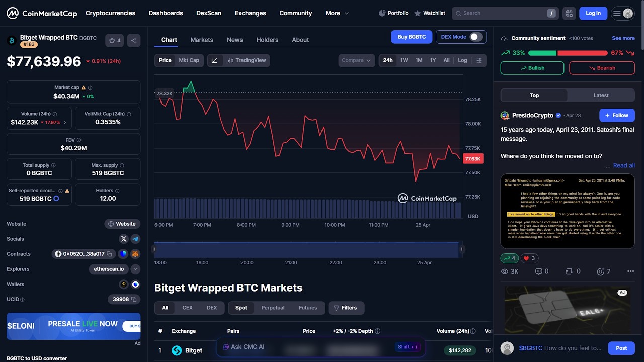Open Community navigation menu
Screen dimensions: 644x362
coord(296,13)
